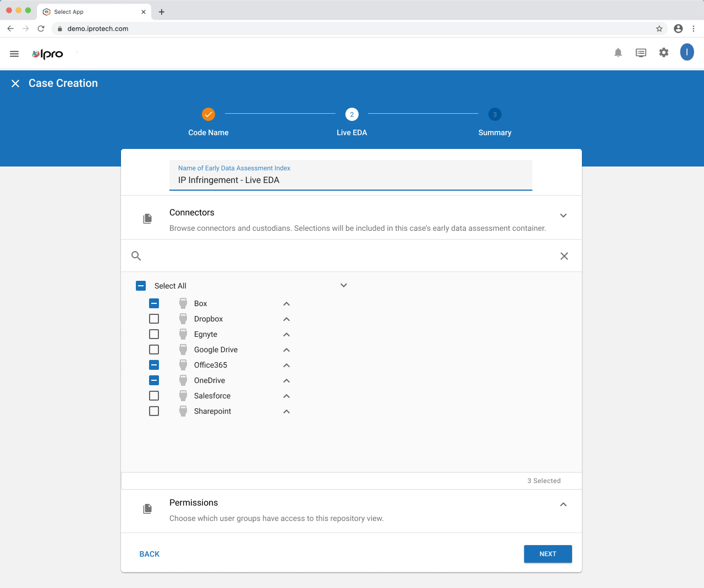This screenshot has height=588, width=704.
Task: Click the Permissions section document icon
Action: tap(147, 508)
